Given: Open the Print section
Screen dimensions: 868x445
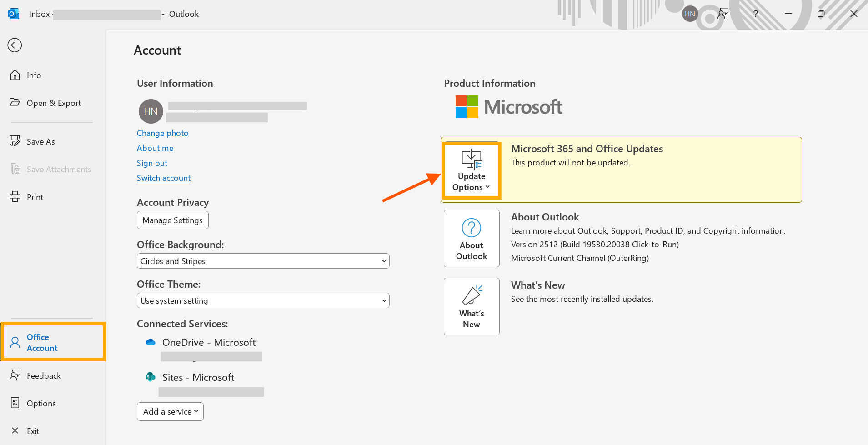Looking at the screenshot, I should (x=36, y=196).
